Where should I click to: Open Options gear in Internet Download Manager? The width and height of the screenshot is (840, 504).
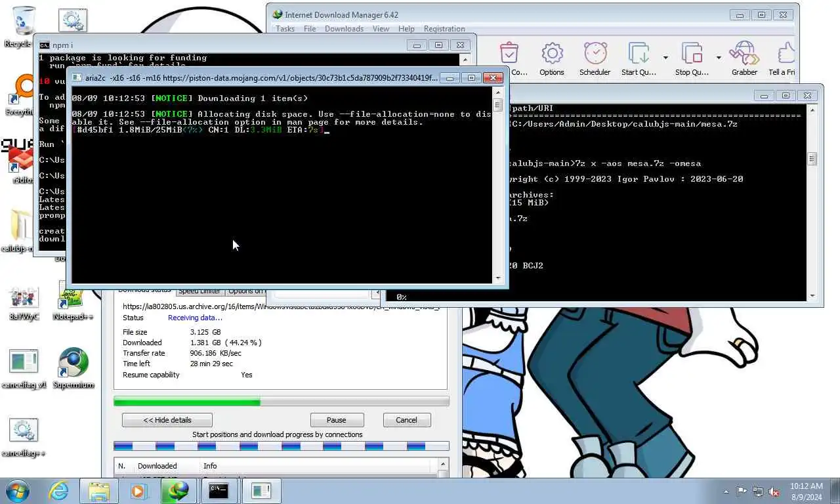pos(552,59)
